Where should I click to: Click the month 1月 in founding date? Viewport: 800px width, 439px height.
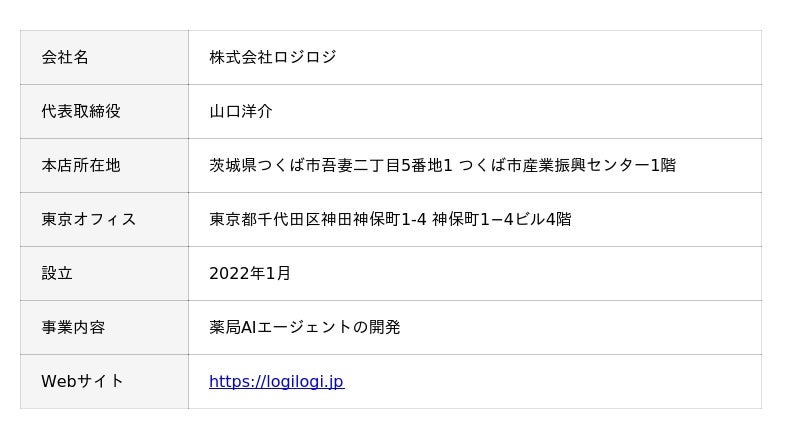tap(283, 273)
